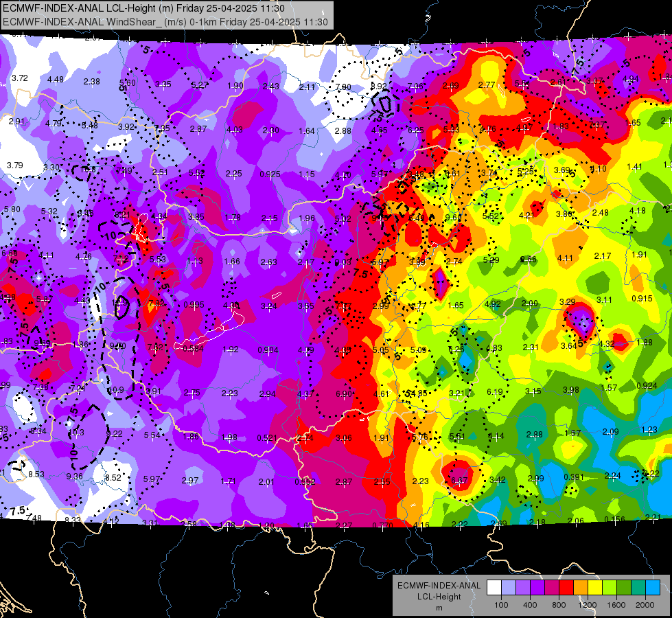The image size is (672, 618).
Task: Select the vivid violet legend swatch
Action: click(x=537, y=588)
